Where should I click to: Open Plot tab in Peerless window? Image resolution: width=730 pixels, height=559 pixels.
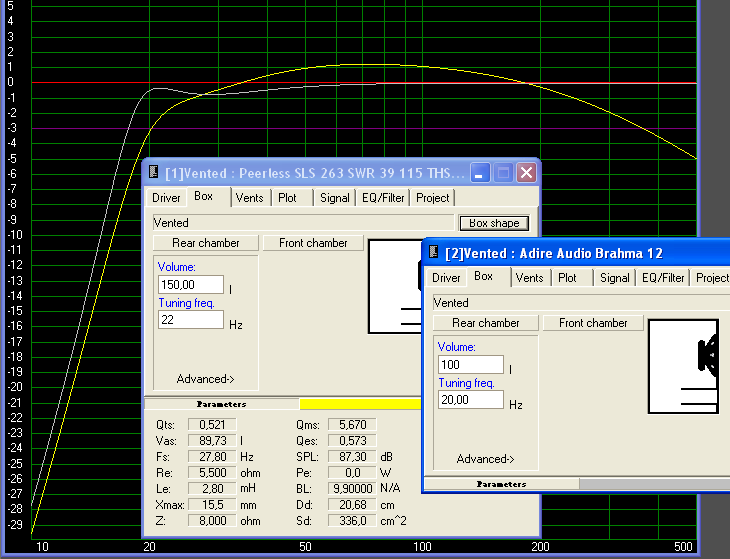click(x=287, y=198)
